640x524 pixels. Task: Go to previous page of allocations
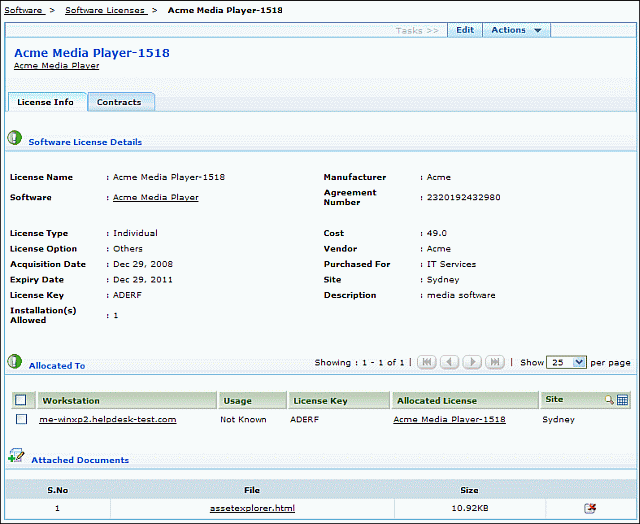449,362
